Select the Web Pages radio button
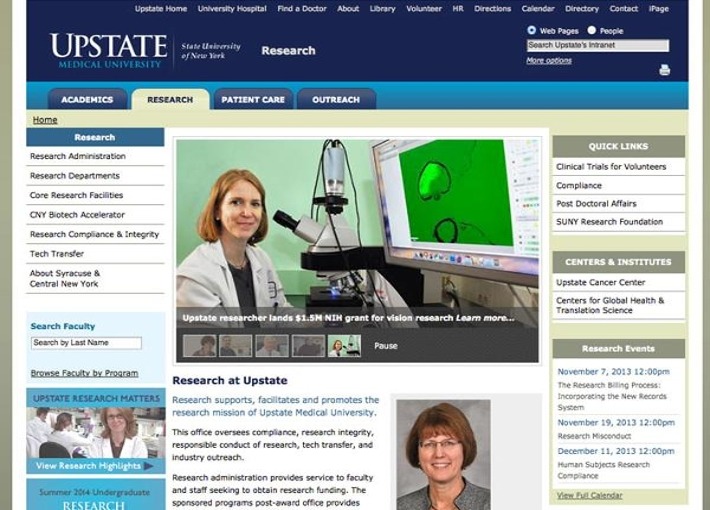Viewport: 710px width, 510px height. (x=532, y=30)
